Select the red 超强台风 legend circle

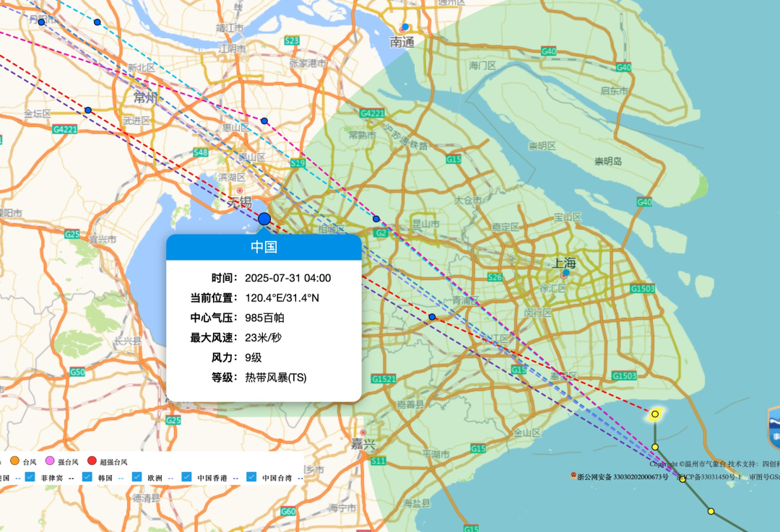pyautogui.click(x=92, y=461)
